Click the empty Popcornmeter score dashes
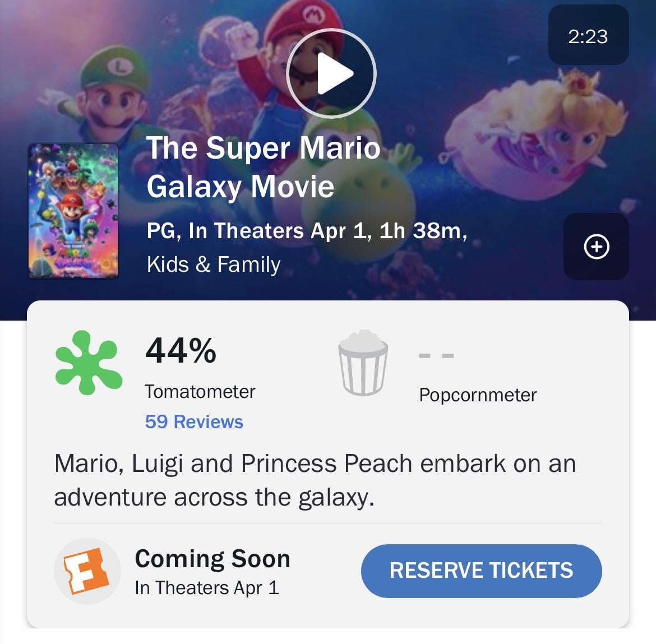This screenshot has height=644, width=656. pyautogui.click(x=436, y=355)
